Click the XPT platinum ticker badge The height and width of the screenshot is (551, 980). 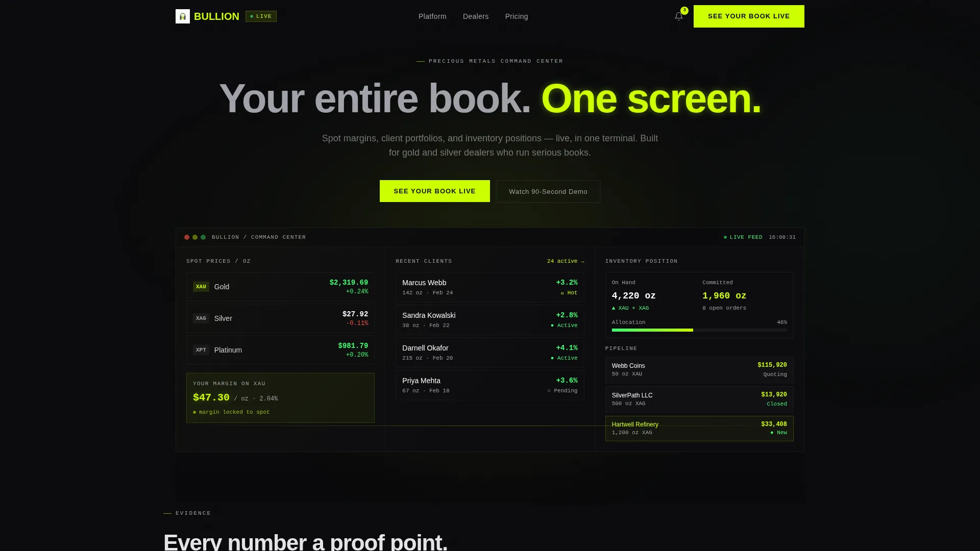[201, 350]
